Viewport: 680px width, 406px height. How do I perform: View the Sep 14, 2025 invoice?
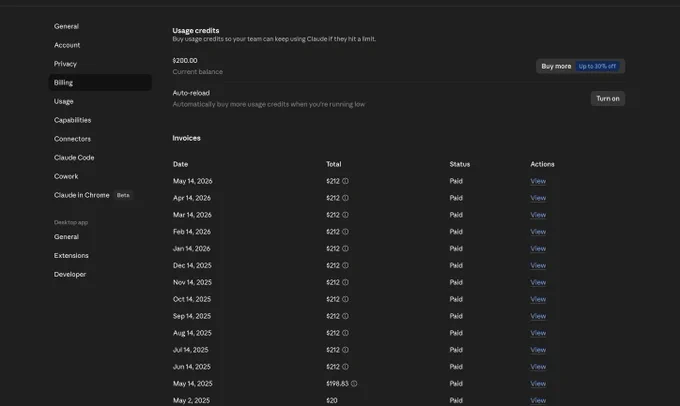(538, 316)
